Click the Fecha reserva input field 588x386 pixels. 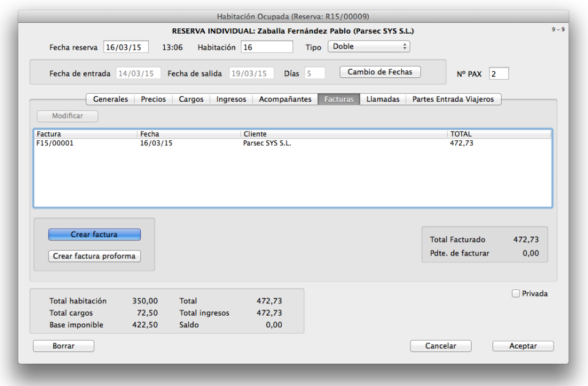126,47
